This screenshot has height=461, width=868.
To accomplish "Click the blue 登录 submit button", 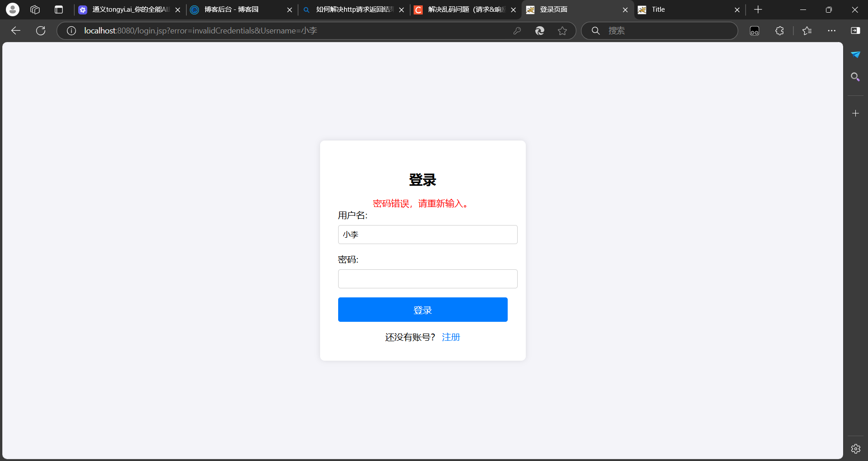I will click(423, 310).
